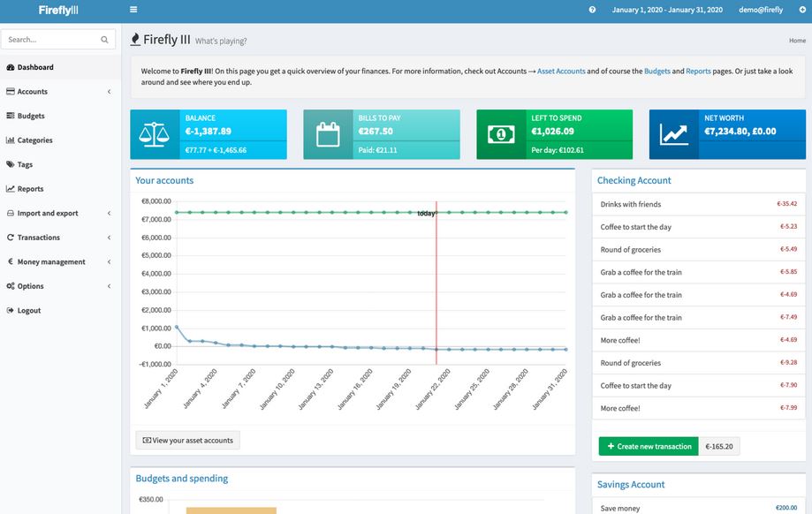Click the Money management euro icon
The height and width of the screenshot is (514, 812).
pyautogui.click(x=11, y=262)
